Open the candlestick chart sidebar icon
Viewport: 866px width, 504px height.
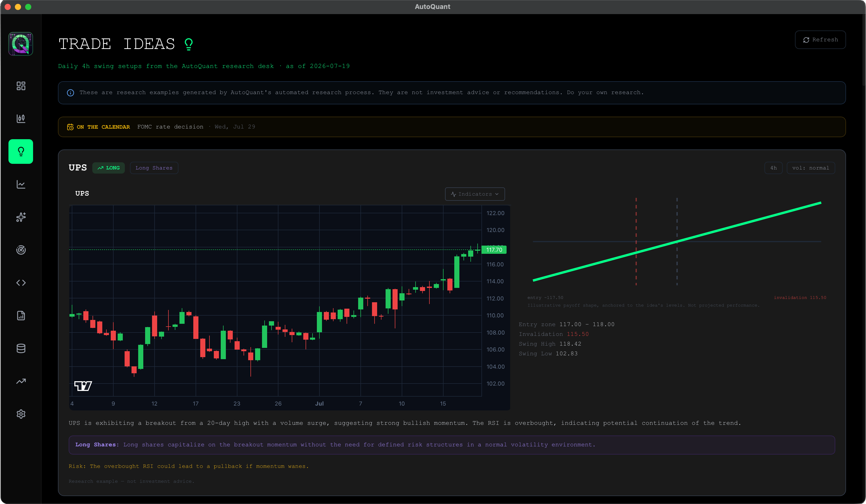[x=21, y=118]
